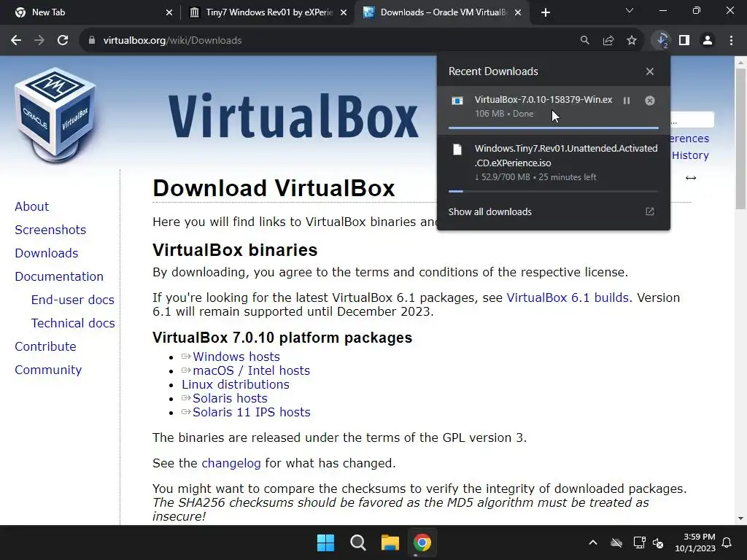
Task: Open the Linux distributions link
Action: click(x=236, y=384)
